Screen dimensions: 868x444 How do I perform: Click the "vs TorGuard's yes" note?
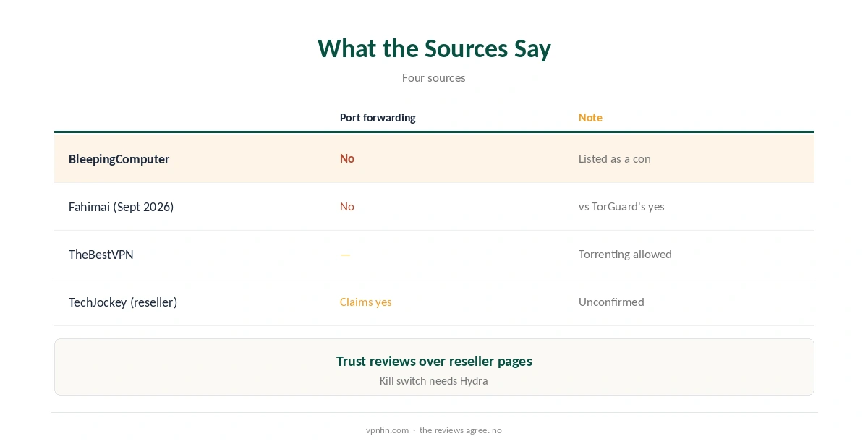coord(621,206)
